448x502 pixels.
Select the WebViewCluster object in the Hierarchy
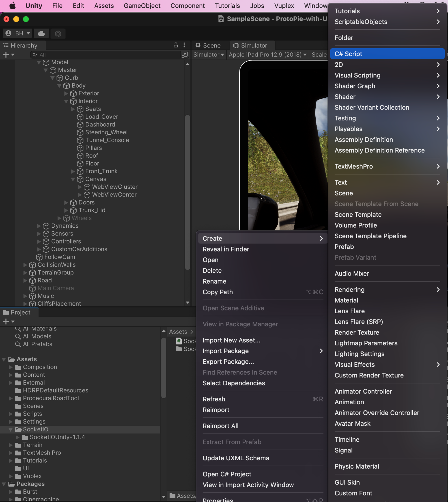114,187
